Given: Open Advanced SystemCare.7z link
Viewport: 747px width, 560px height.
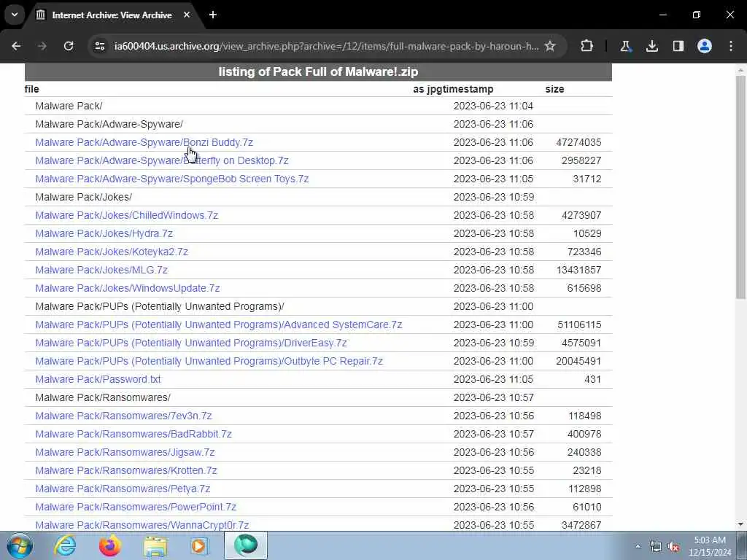Looking at the screenshot, I should pos(219,324).
